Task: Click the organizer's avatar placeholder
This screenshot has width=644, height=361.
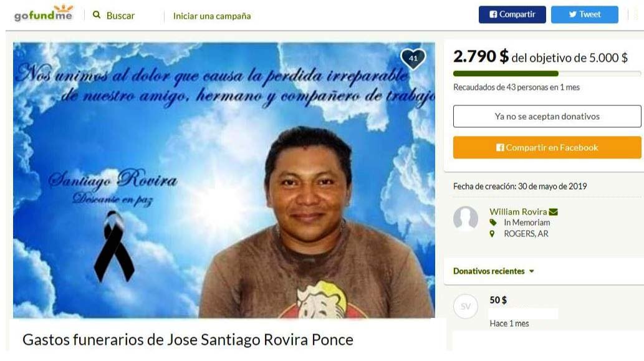Action: click(465, 218)
